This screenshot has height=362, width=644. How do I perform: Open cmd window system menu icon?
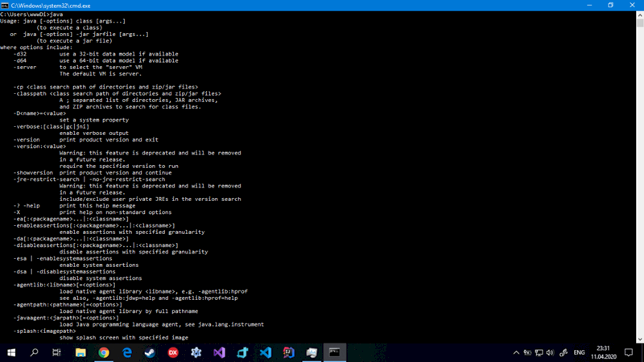pyautogui.click(x=6, y=6)
